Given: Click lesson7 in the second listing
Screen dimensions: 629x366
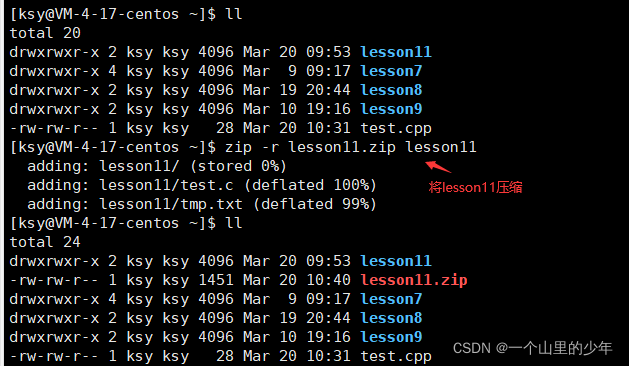Looking at the screenshot, I should coord(391,299).
